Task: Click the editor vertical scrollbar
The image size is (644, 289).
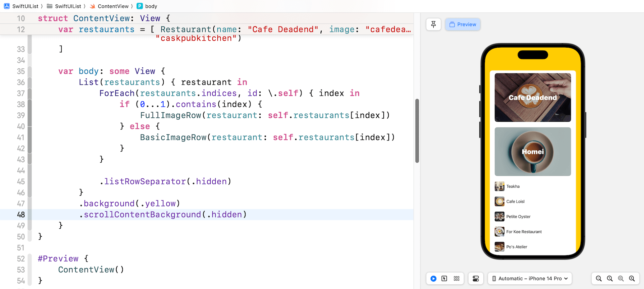Action: click(x=417, y=131)
